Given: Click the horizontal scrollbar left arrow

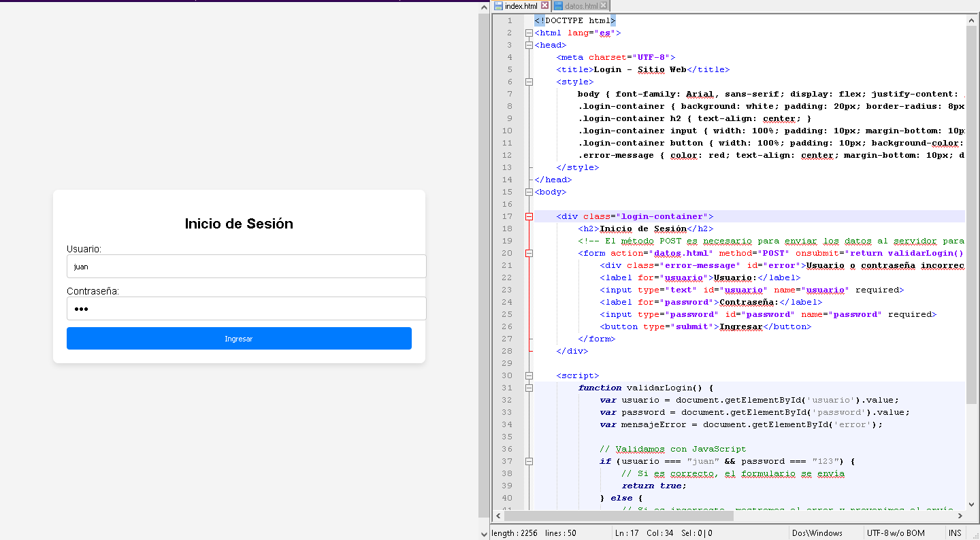Looking at the screenshot, I should [499, 516].
